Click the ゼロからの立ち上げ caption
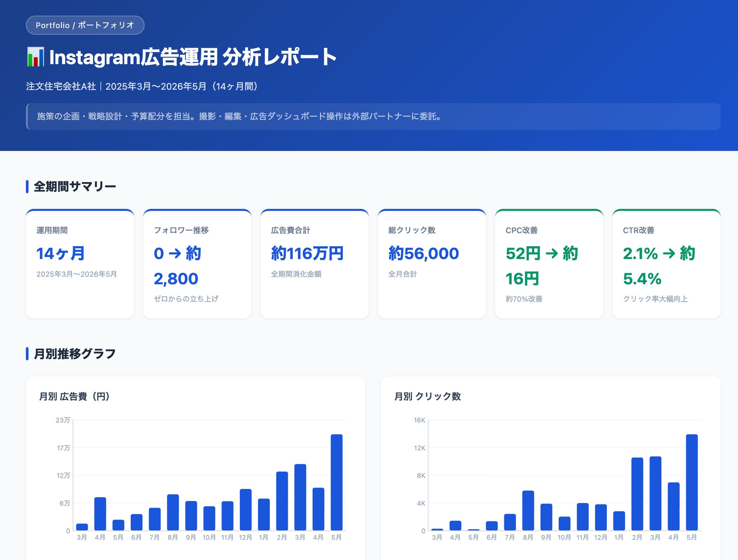 [x=186, y=299]
